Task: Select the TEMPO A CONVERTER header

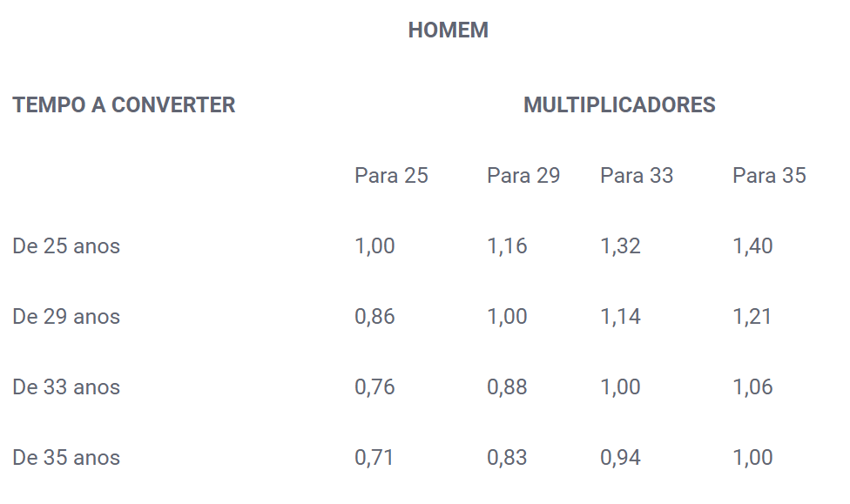Action: tap(125, 105)
